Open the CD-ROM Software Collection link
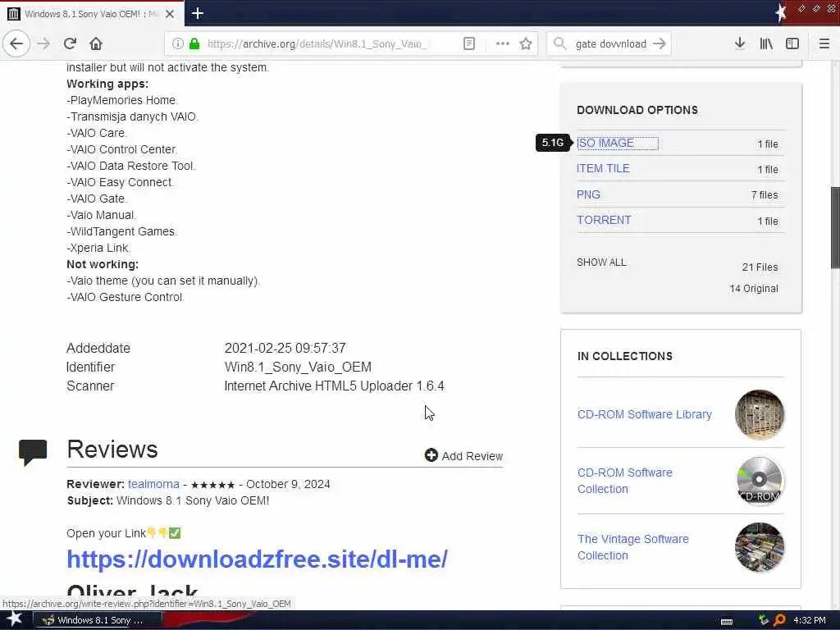Image resolution: width=840 pixels, height=630 pixels. (x=624, y=481)
